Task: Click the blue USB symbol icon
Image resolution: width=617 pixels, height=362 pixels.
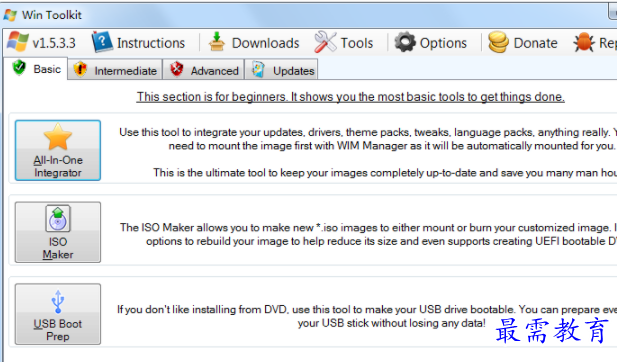Action: [58, 301]
